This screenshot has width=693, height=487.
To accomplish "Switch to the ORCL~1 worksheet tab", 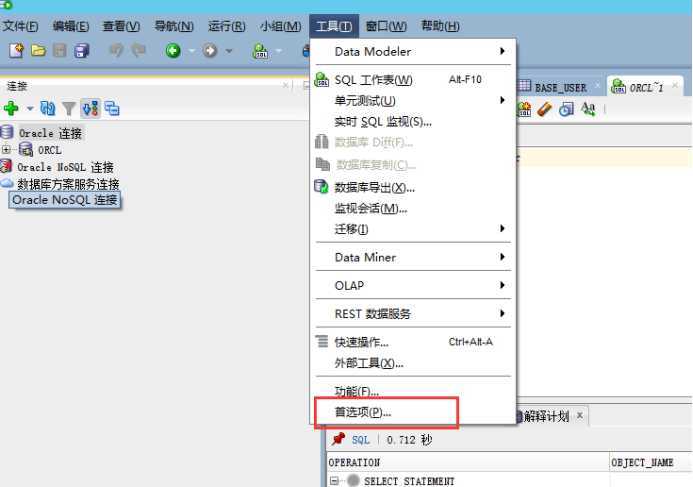I will click(646, 88).
